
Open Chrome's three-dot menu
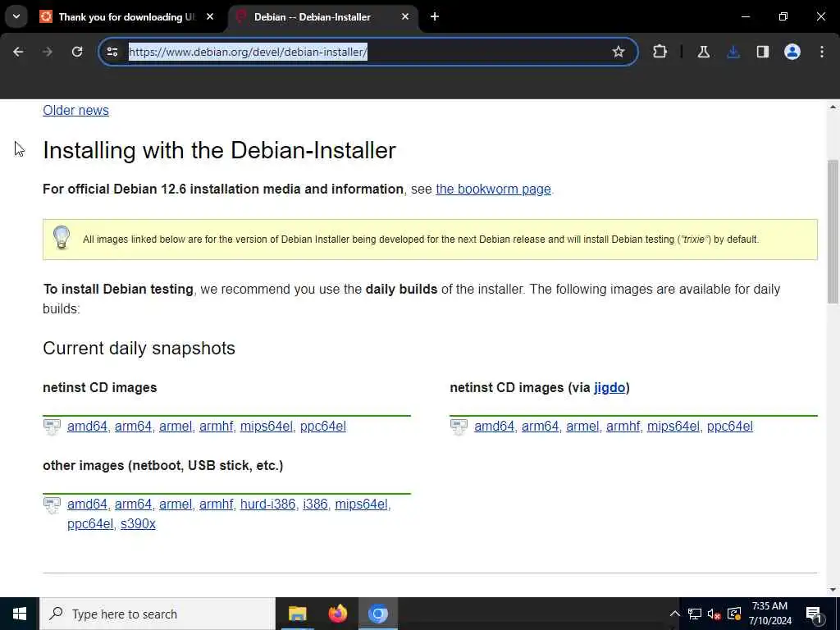click(822, 52)
